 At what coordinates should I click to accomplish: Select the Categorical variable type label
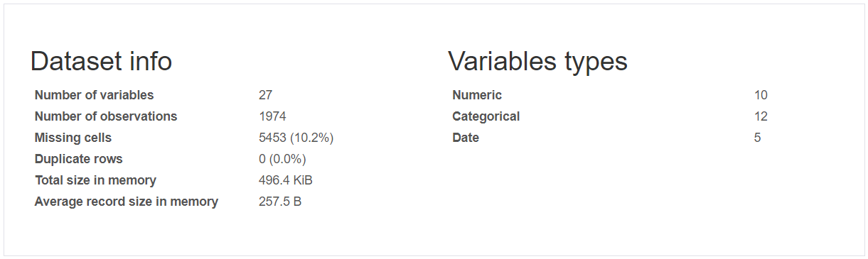click(486, 116)
